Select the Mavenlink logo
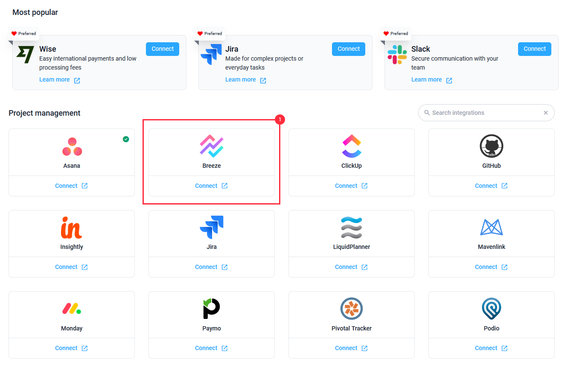588x374 pixels. coord(492,227)
